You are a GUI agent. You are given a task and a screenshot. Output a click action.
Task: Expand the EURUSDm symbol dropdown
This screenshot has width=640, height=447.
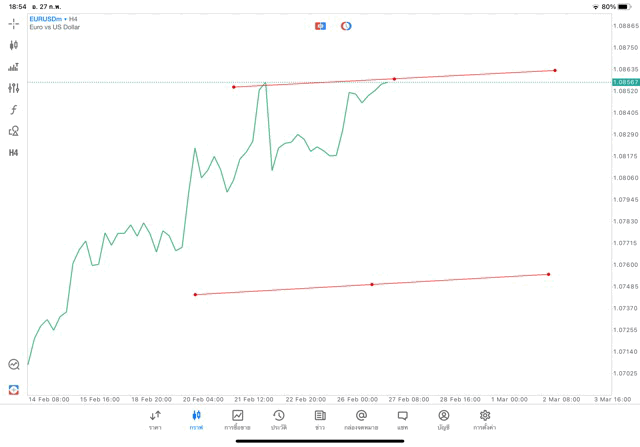point(54,19)
